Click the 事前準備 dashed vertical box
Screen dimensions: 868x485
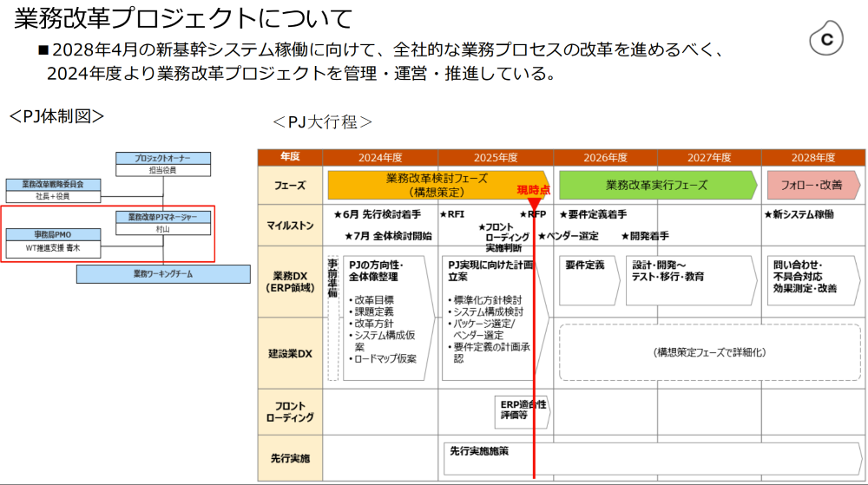tap(332, 317)
